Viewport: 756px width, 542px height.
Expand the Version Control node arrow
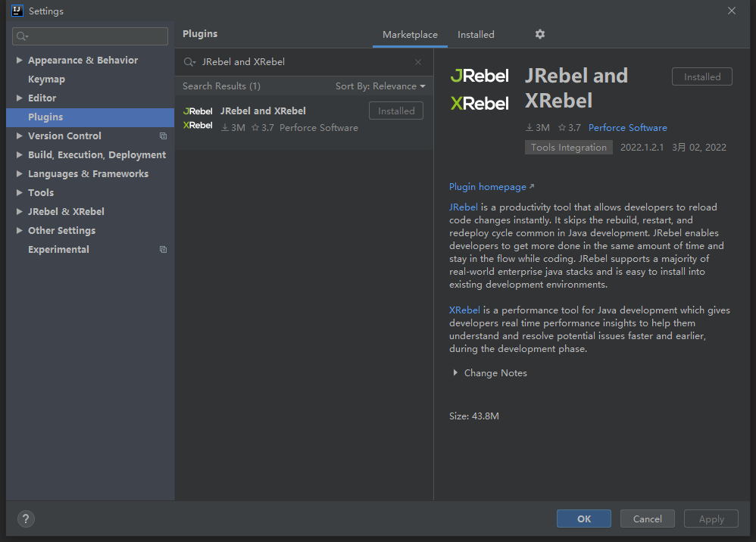pos(19,135)
